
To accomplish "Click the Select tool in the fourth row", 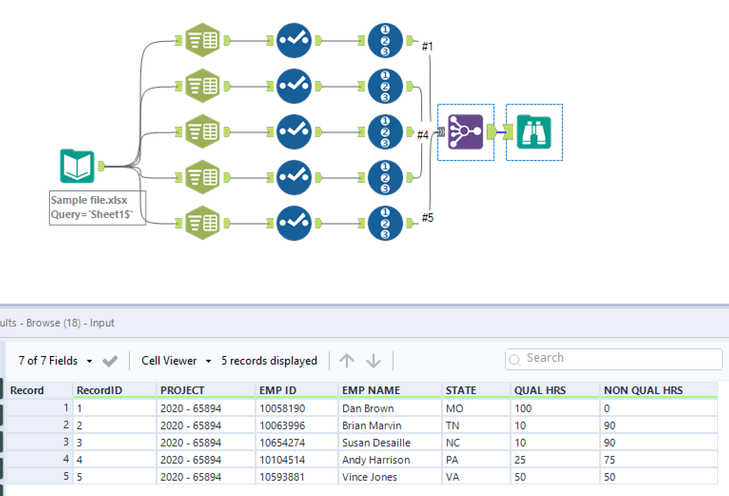I will [294, 177].
